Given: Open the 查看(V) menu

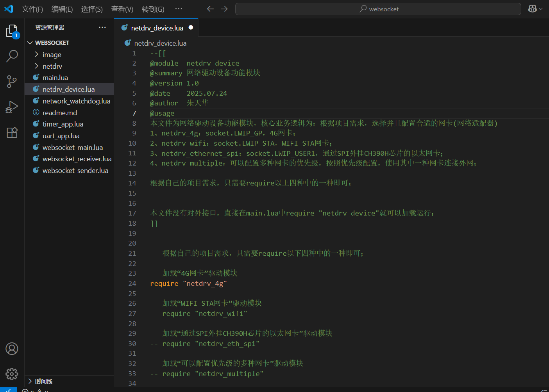Looking at the screenshot, I should click(x=122, y=9).
